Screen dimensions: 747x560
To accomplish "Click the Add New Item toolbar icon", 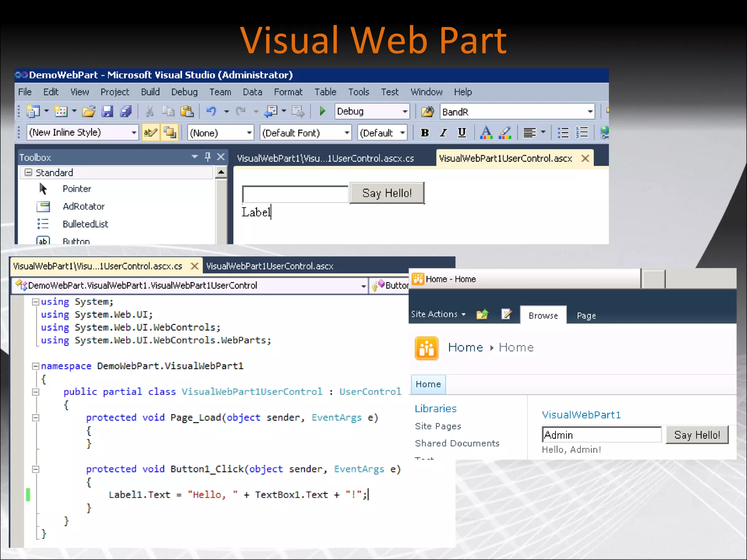I will coord(61,111).
